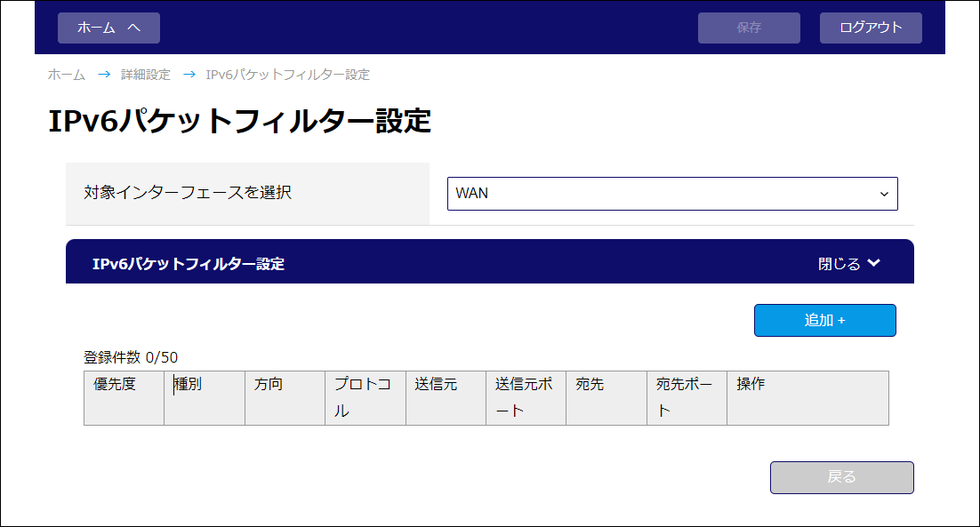Add a new filter with 追加 +

coord(824,320)
